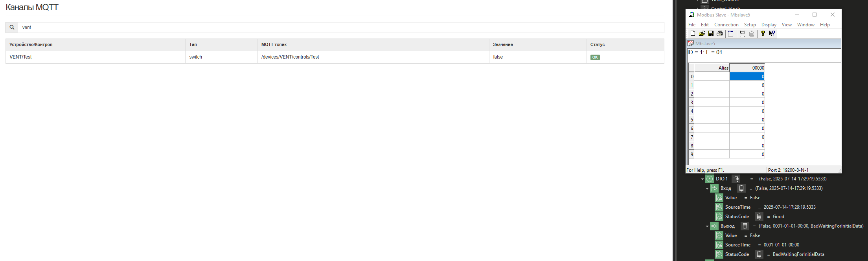Open the Help menu
The width and height of the screenshot is (868, 261).
point(825,25)
